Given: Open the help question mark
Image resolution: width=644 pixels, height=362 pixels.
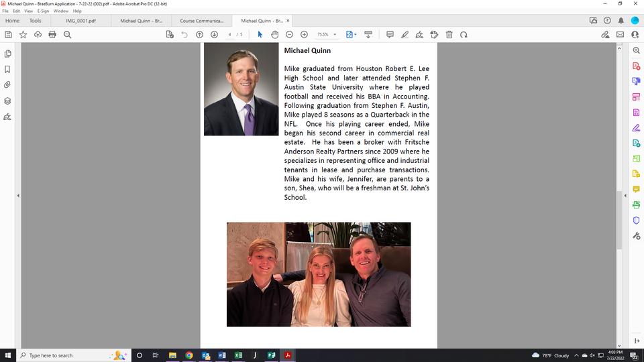Looking at the screenshot, I should [607, 21].
